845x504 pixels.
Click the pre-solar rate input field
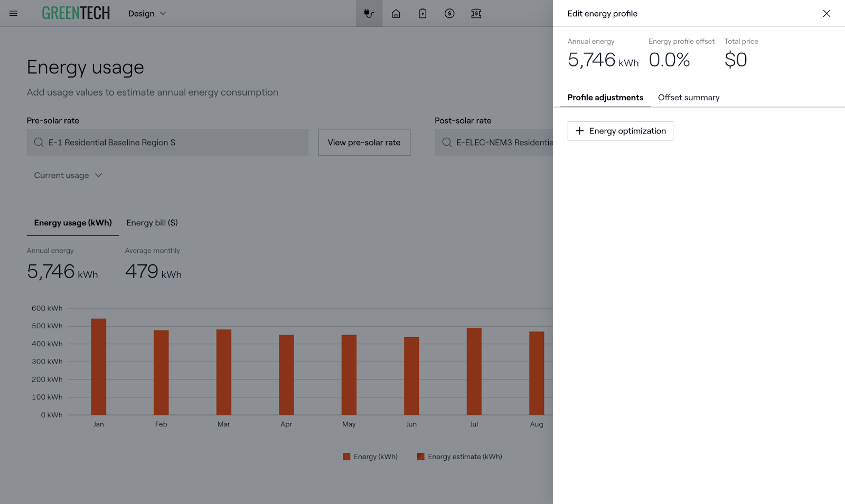174,142
